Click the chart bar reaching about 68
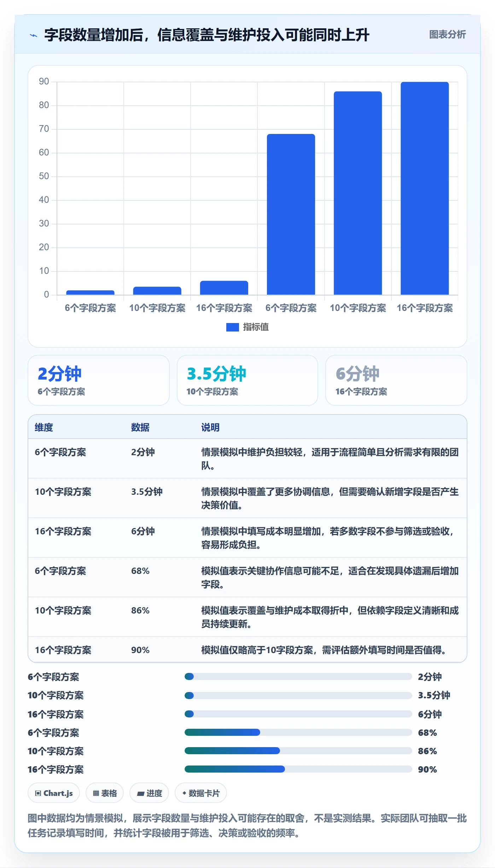Screen dimensions: 495x868 click(x=291, y=214)
